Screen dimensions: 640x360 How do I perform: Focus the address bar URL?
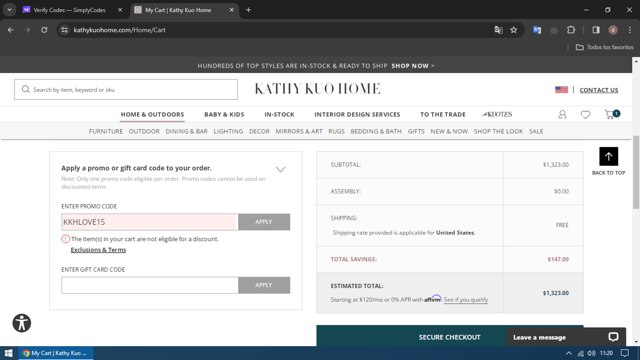[x=120, y=30]
